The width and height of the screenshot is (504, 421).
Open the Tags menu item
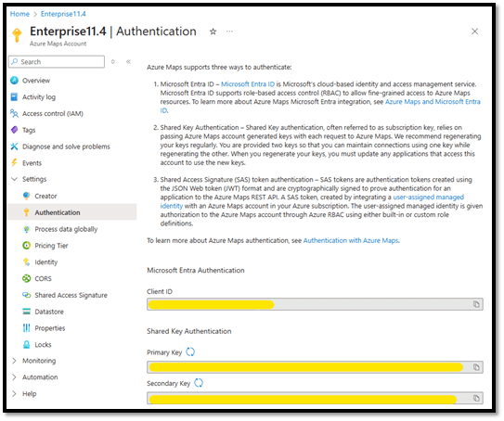pyautogui.click(x=29, y=130)
